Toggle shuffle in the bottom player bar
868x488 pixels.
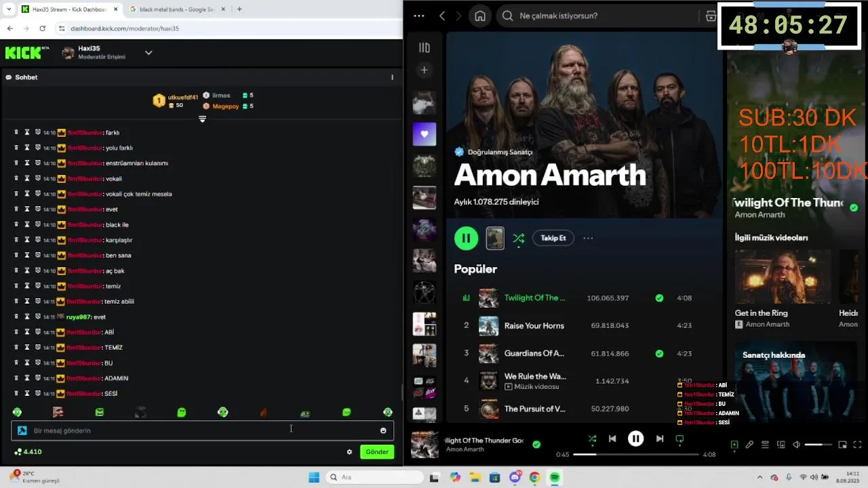[x=592, y=439]
